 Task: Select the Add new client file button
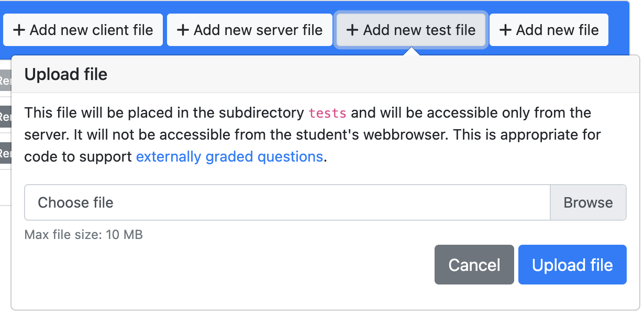pyautogui.click(x=83, y=30)
